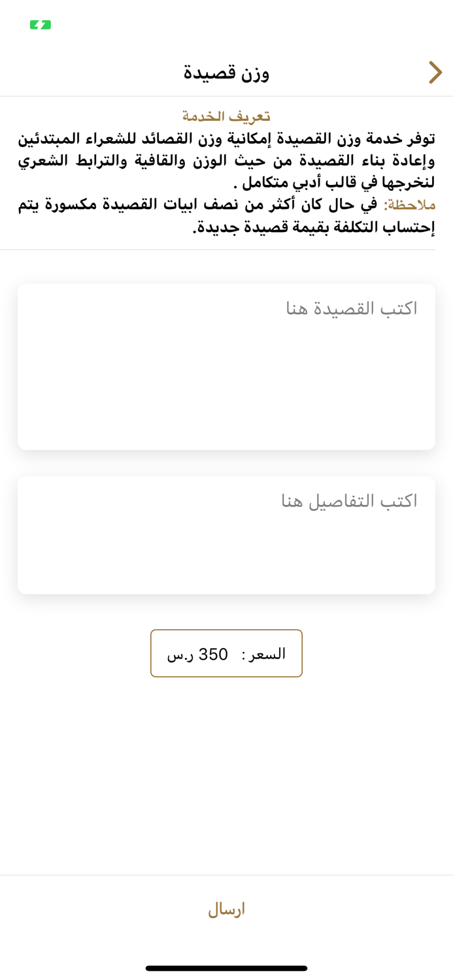
Task: Tap the green charging indicator in status bar
Action: pos(40,26)
